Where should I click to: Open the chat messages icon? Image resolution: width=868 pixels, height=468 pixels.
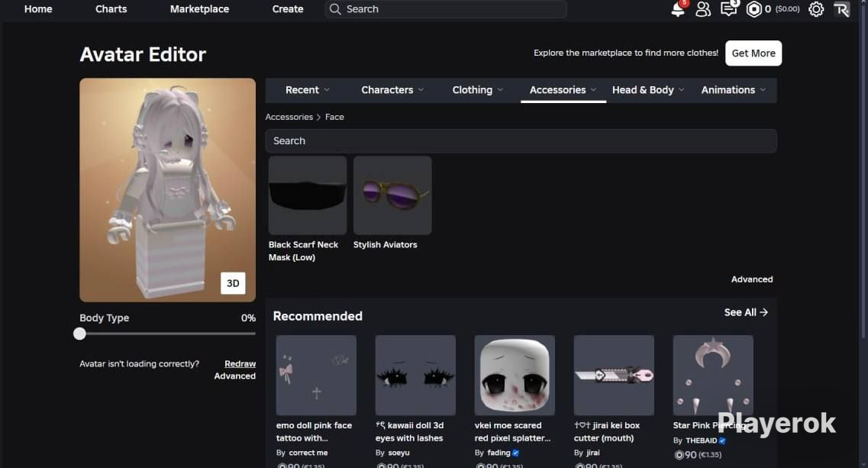tap(728, 9)
